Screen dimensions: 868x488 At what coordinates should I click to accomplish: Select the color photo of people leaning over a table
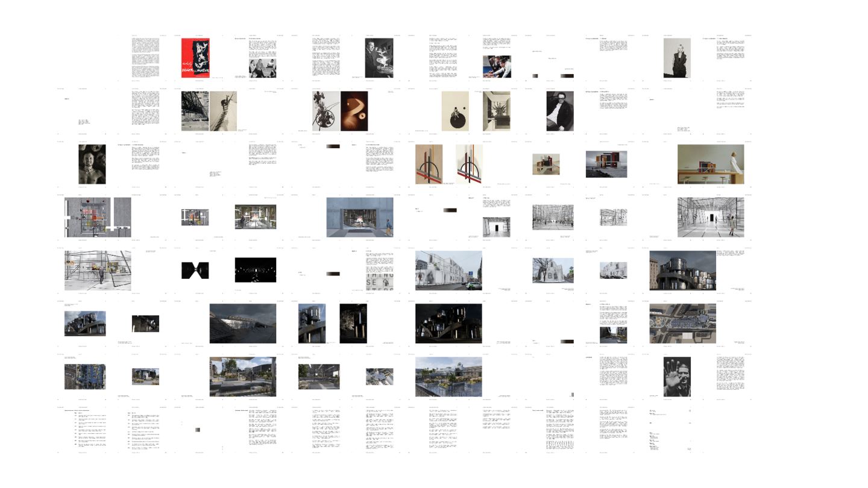pyautogui.click(x=497, y=67)
